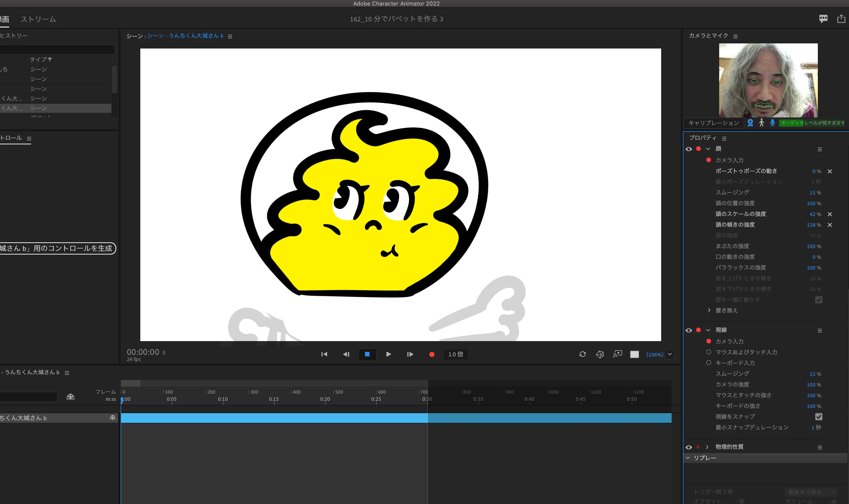Open the シーン panel menu
849x504 pixels.
[230, 36]
